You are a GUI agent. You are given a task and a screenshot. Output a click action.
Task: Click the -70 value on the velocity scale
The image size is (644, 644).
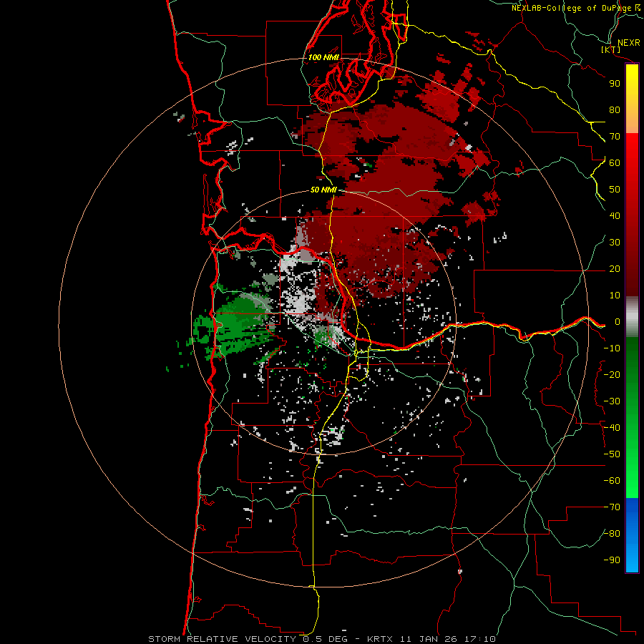[x=612, y=507]
